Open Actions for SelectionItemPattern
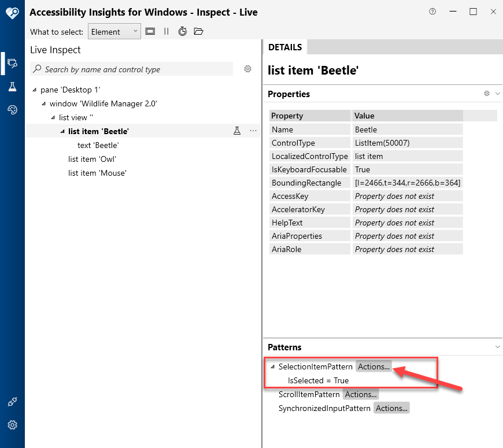Screen dimensions: 503x448 (x=373, y=366)
